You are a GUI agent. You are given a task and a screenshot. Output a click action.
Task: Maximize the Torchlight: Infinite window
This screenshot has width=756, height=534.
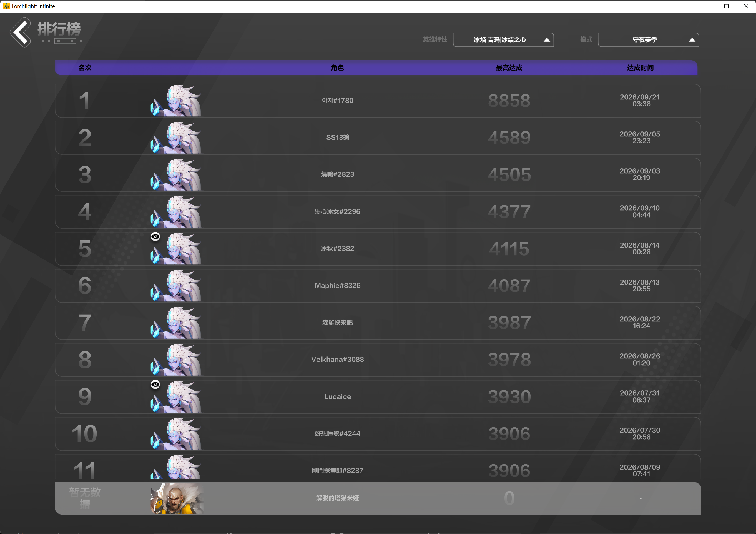(x=727, y=6)
